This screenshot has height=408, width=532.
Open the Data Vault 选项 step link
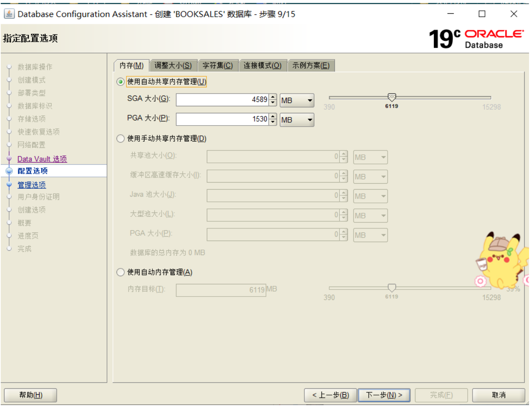[42, 159]
